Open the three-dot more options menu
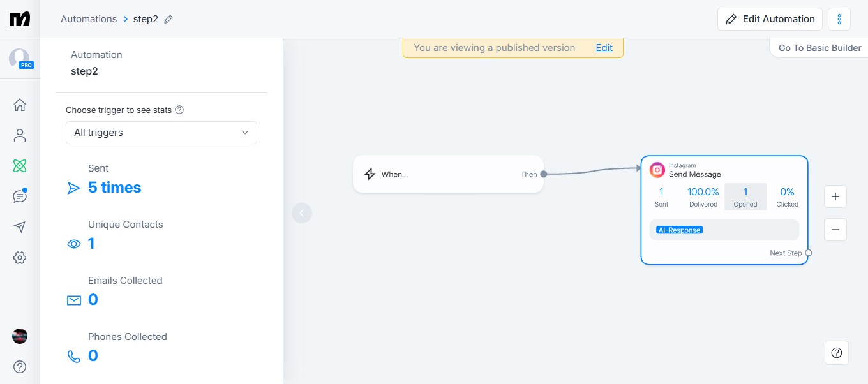868x384 pixels. coord(839,19)
